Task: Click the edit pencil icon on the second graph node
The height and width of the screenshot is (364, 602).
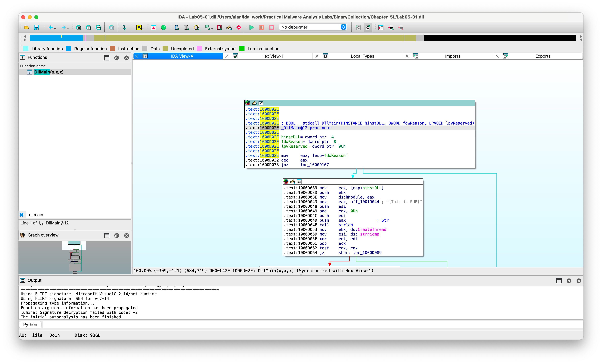Action: [x=292, y=182]
